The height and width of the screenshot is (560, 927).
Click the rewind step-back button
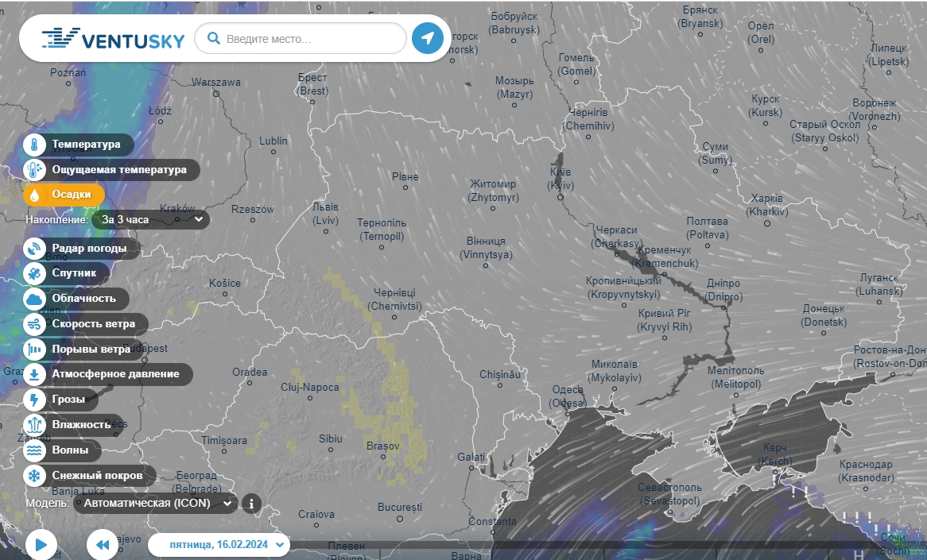(102, 545)
